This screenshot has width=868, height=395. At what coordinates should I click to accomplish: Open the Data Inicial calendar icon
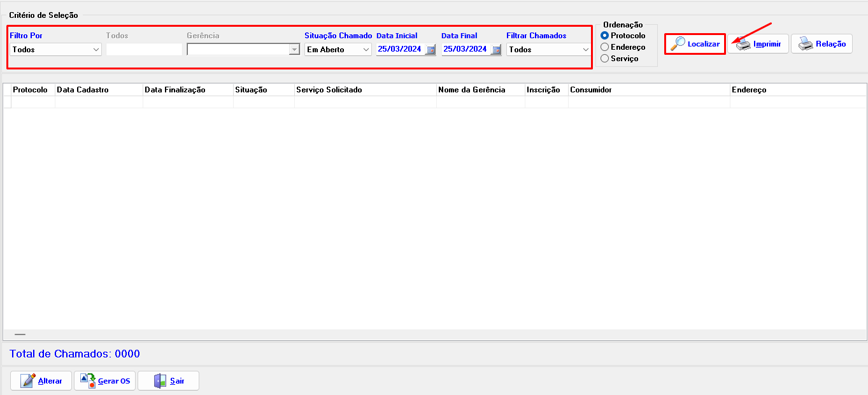(429, 50)
